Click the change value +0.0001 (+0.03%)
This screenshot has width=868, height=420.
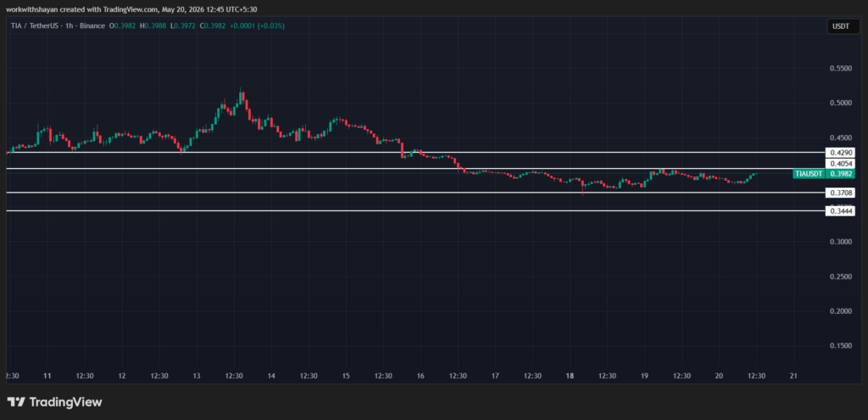(257, 25)
